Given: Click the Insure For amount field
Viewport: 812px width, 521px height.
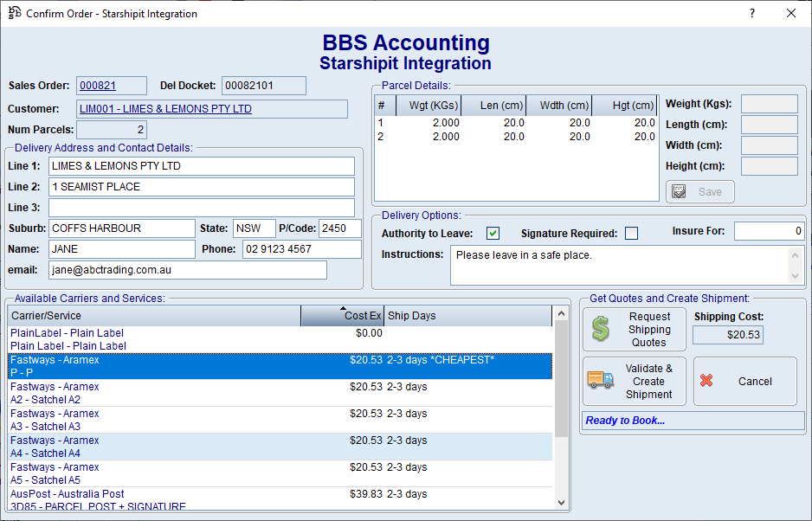Looking at the screenshot, I should click(x=769, y=231).
